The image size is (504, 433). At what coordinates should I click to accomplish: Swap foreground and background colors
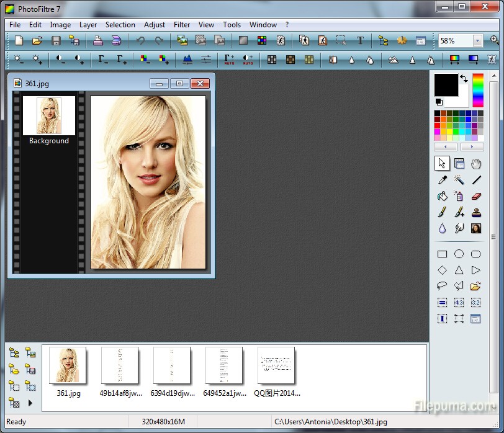coord(464,79)
